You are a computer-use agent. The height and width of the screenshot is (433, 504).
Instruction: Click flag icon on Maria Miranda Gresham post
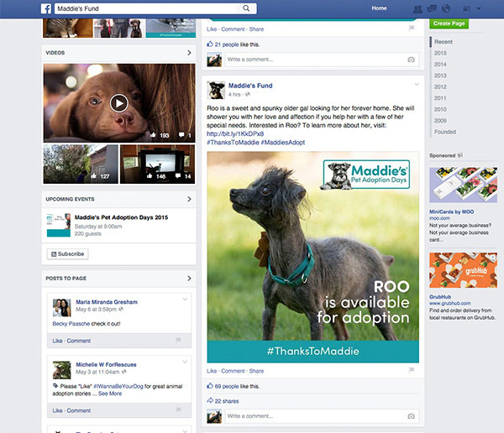178,340
